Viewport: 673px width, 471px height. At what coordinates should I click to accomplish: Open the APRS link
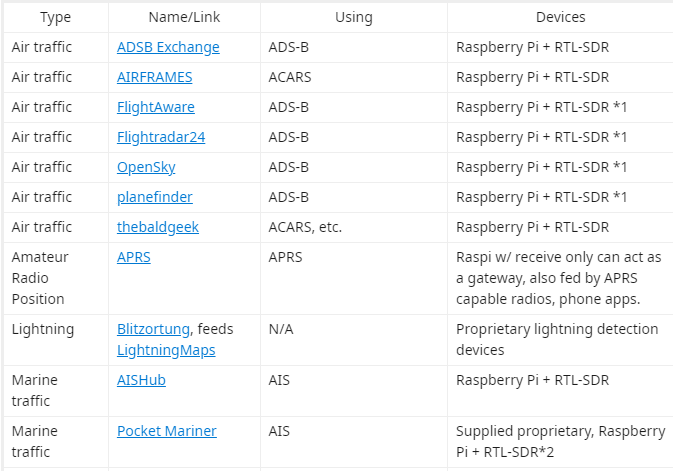pyautogui.click(x=133, y=257)
